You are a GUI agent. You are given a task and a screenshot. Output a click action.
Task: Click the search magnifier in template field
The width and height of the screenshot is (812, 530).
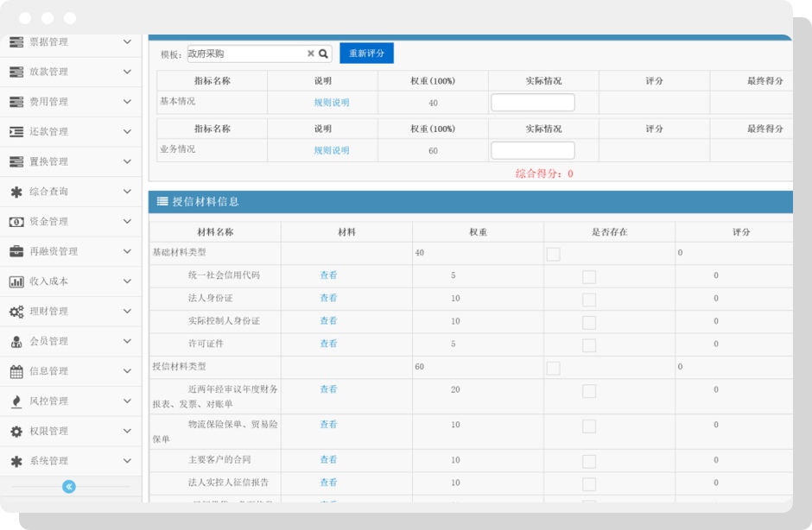(x=324, y=54)
